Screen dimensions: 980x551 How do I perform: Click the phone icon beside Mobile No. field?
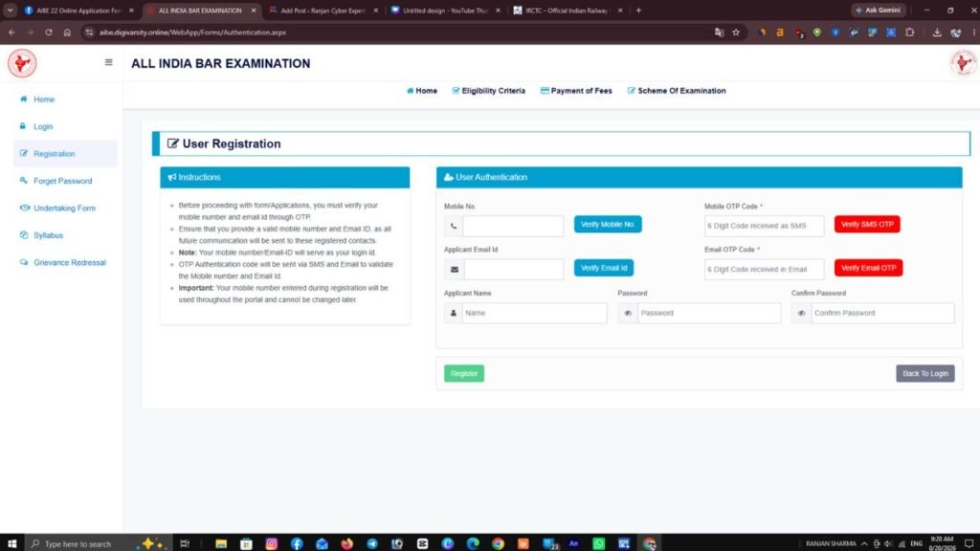[454, 226]
